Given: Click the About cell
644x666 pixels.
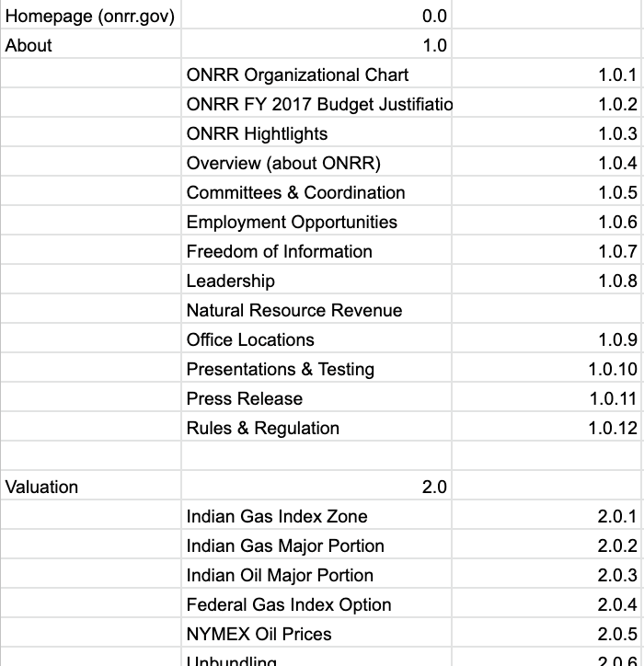Looking at the screenshot, I should click(90, 45).
